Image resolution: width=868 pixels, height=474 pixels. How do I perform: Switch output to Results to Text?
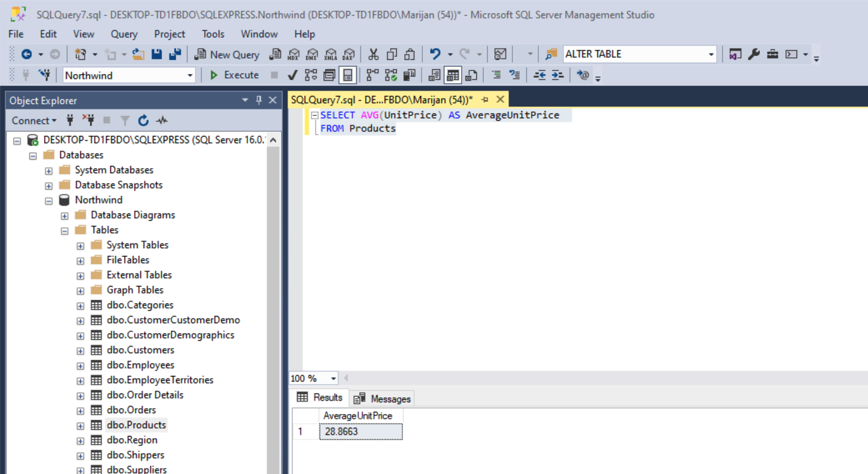434,75
